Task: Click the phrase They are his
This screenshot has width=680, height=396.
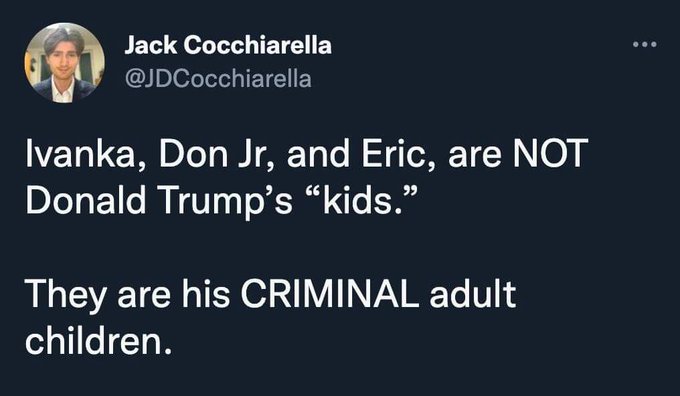Action: coord(128,297)
